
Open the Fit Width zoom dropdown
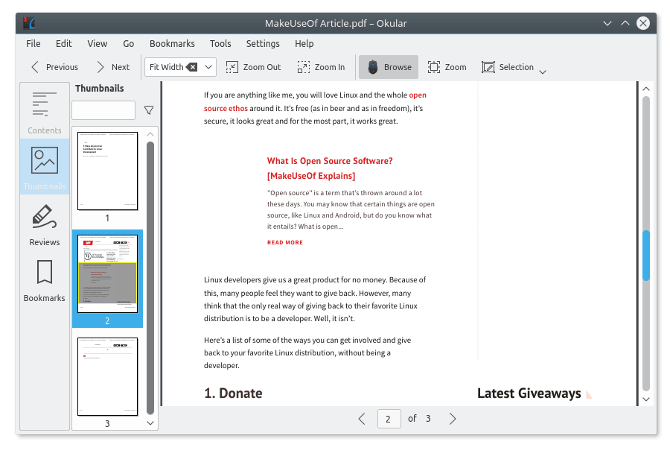pyautogui.click(x=209, y=67)
